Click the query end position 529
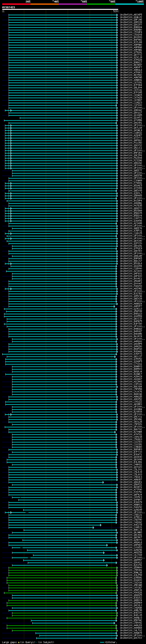This screenshot has width=146, height=644. point(115,11)
